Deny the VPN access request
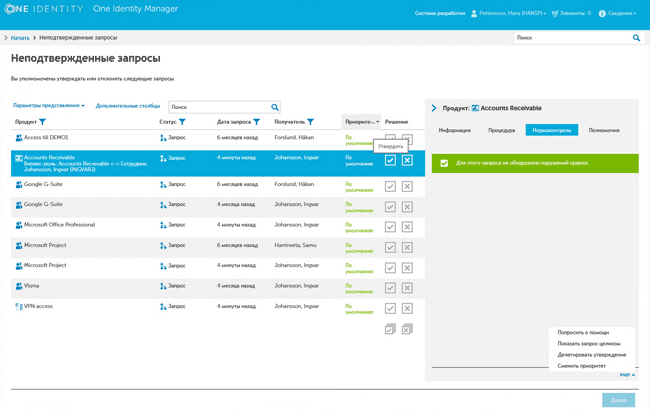Viewport: 650px width, 410px height. coord(407,308)
